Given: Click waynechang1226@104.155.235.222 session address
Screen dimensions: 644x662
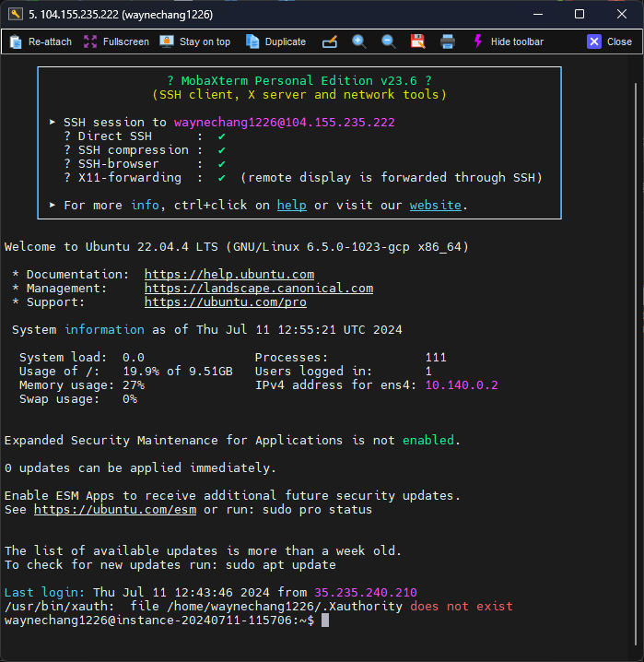Looking at the screenshot, I should [285, 123].
